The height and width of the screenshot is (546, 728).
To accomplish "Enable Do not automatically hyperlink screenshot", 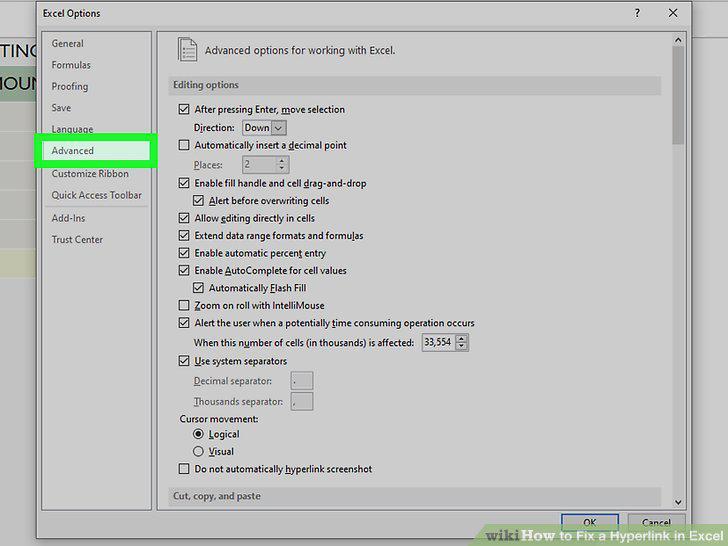I will click(x=184, y=469).
